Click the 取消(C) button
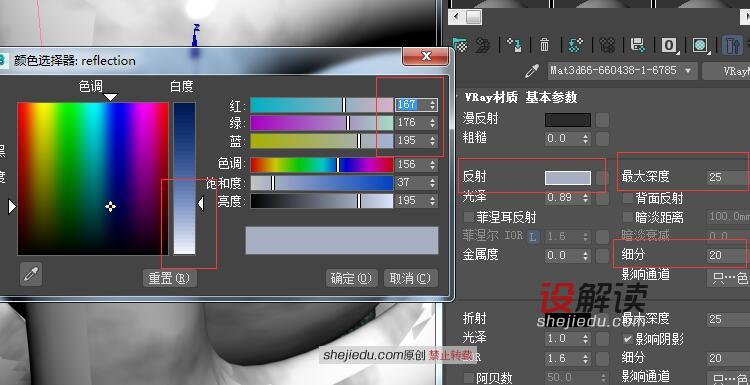The image size is (750, 385). click(x=410, y=278)
